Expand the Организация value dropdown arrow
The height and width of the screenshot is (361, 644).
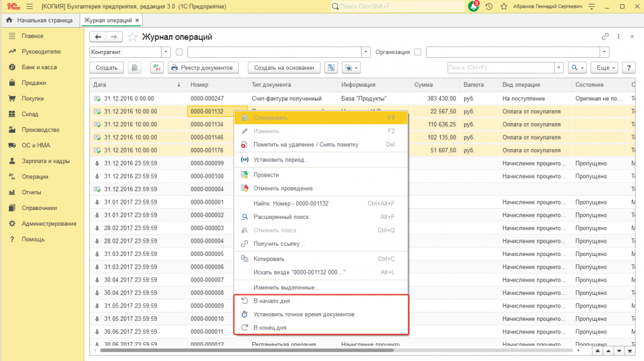604,52
